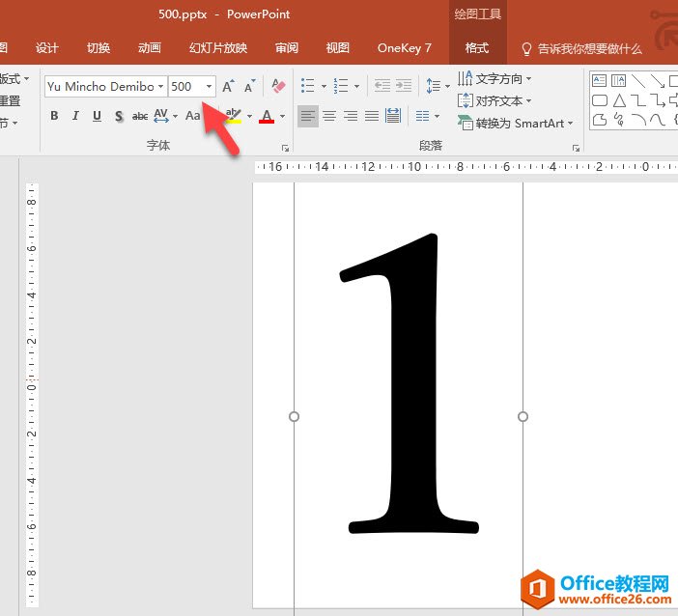
Task: Switch to the 动画 ribbon tab
Action: [149, 48]
